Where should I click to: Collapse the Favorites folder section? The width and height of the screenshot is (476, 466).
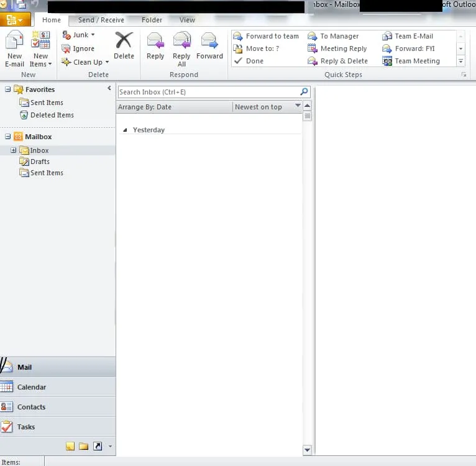click(8, 89)
